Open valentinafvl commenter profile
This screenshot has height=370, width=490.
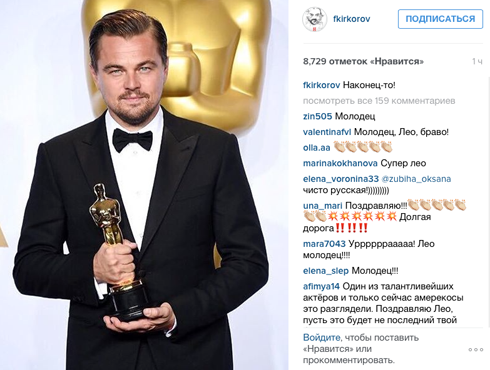327,132
